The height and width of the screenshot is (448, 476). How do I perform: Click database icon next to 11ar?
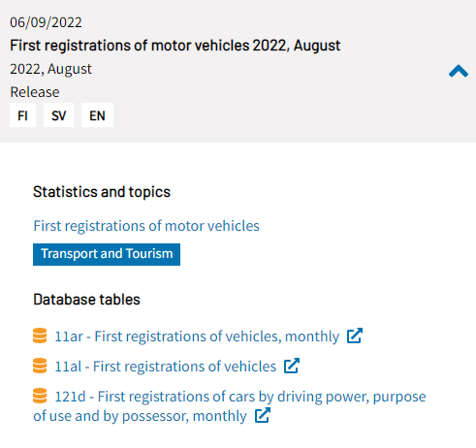click(x=40, y=336)
